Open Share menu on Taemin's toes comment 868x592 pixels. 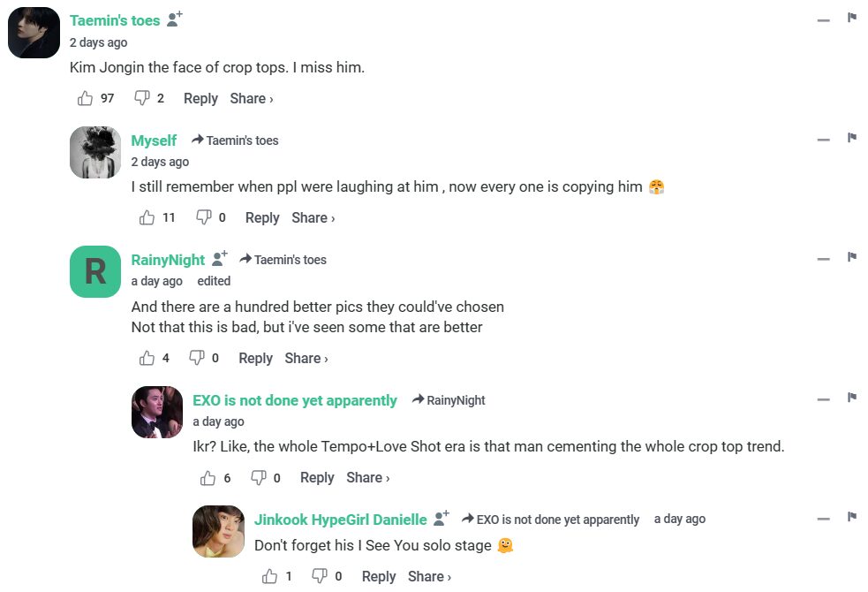point(251,98)
